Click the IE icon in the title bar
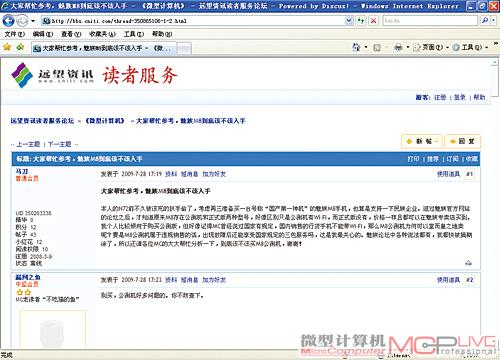This screenshot has height=360, width=500. click(x=5, y=6)
